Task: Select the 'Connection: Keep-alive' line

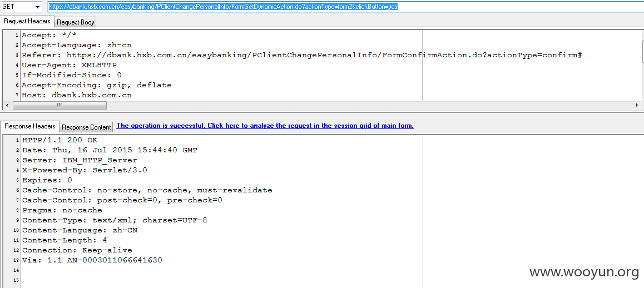Action: coord(77,250)
